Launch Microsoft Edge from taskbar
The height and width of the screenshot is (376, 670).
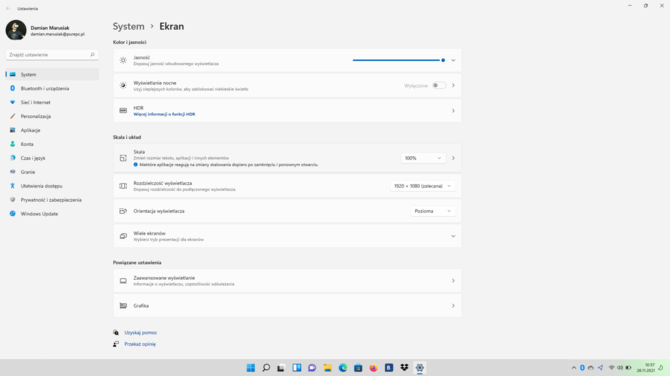click(343, 367)
